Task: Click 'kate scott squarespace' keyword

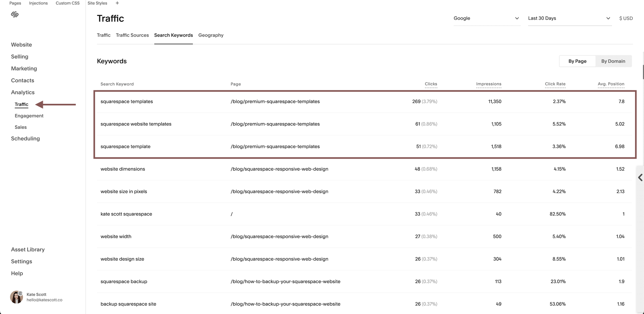Action: point(126,214)
